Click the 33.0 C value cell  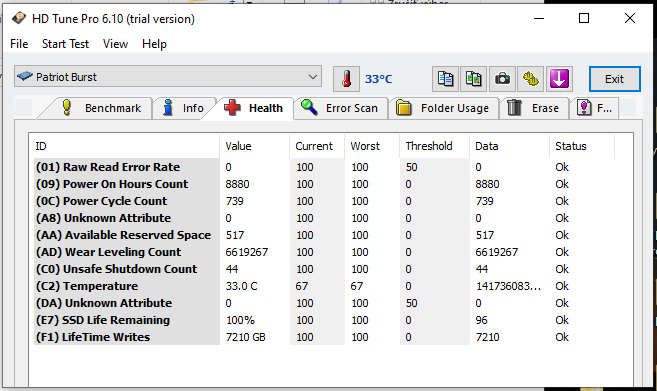[241, 286]
